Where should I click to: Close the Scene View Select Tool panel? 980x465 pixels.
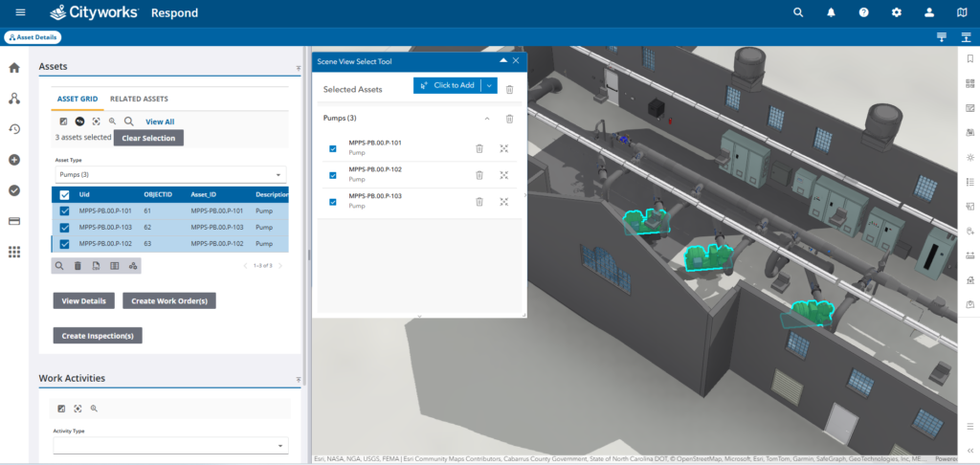coord(516,60)
